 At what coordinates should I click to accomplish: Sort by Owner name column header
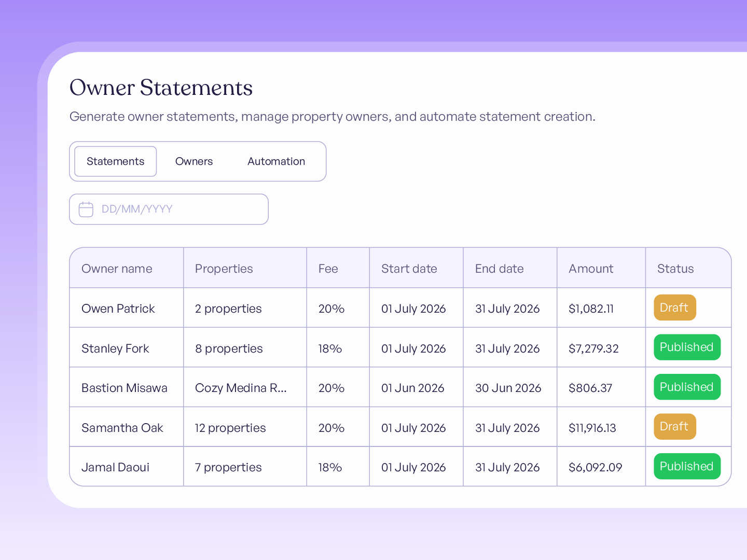[117, 269]
